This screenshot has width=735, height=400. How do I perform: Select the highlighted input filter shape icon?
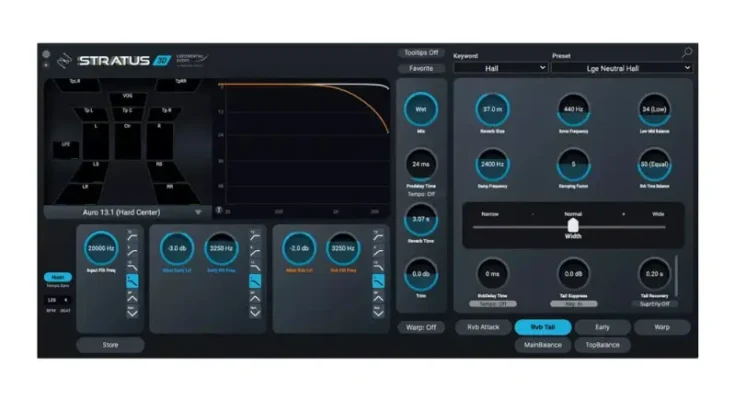click(x=131, y=282)
